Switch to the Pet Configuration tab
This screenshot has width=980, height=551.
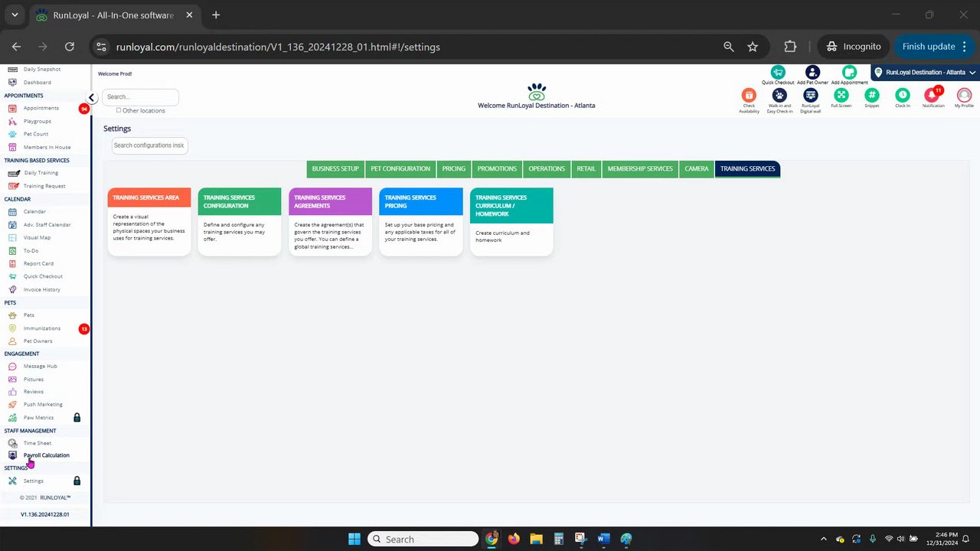point(400,168)
